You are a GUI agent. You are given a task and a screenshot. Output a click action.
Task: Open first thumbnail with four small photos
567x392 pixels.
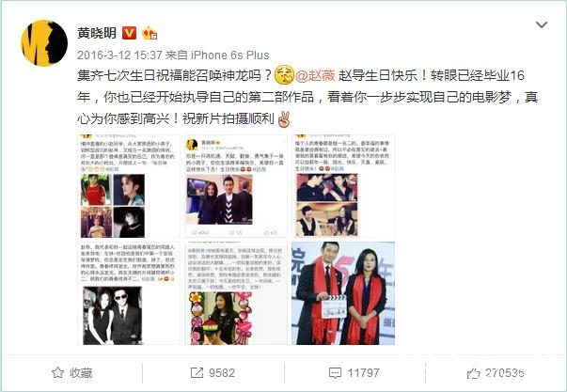[129, 186]
